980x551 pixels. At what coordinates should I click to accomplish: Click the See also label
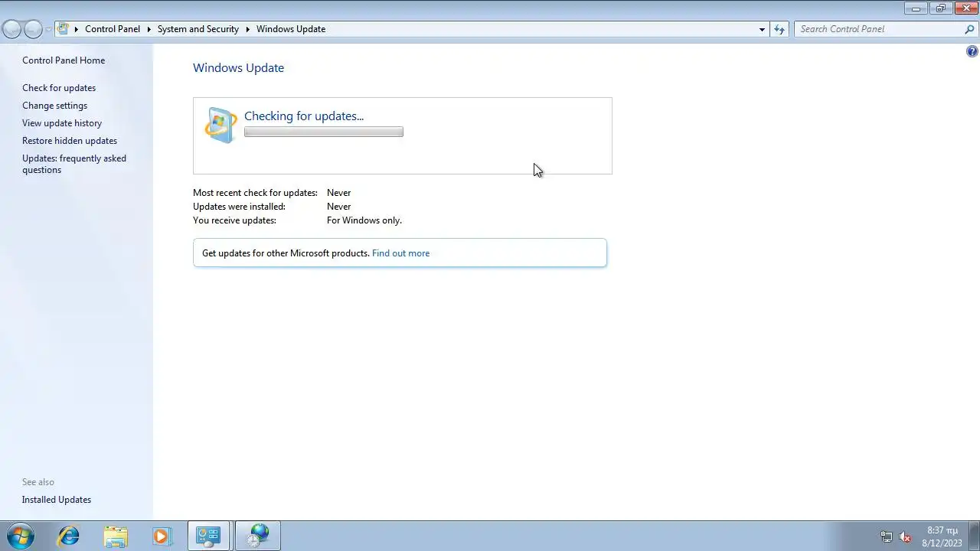pos(38,482)
